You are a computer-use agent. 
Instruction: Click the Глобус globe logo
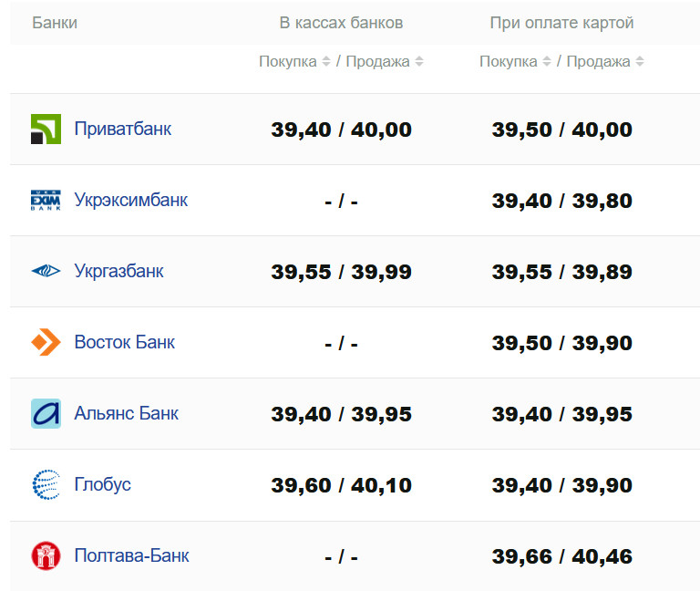(x=46, y=484)
